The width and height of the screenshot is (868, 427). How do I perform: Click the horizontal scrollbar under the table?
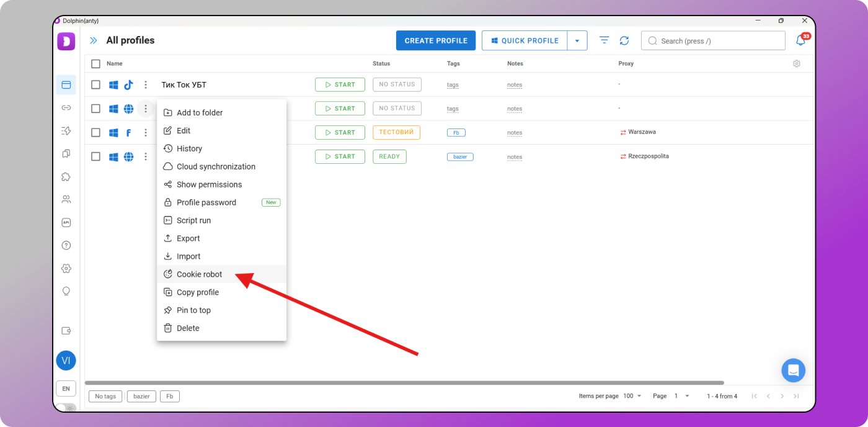tap(404, 383)
